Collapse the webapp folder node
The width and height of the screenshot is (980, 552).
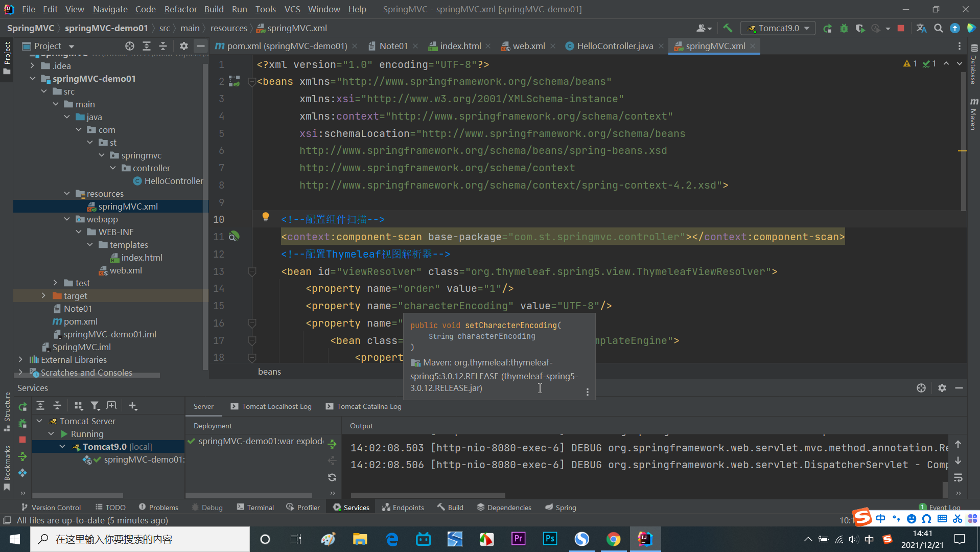tap(67, 219)
